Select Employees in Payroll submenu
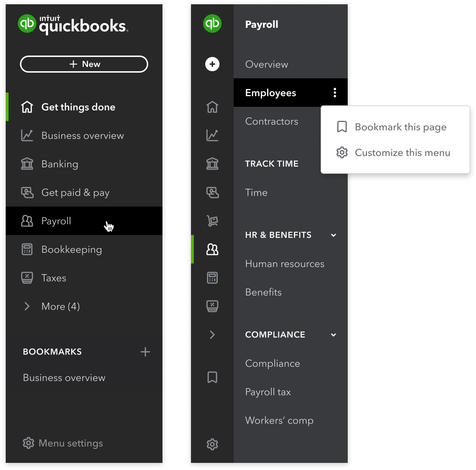This screenshot has height=470, width=476. 291,93
